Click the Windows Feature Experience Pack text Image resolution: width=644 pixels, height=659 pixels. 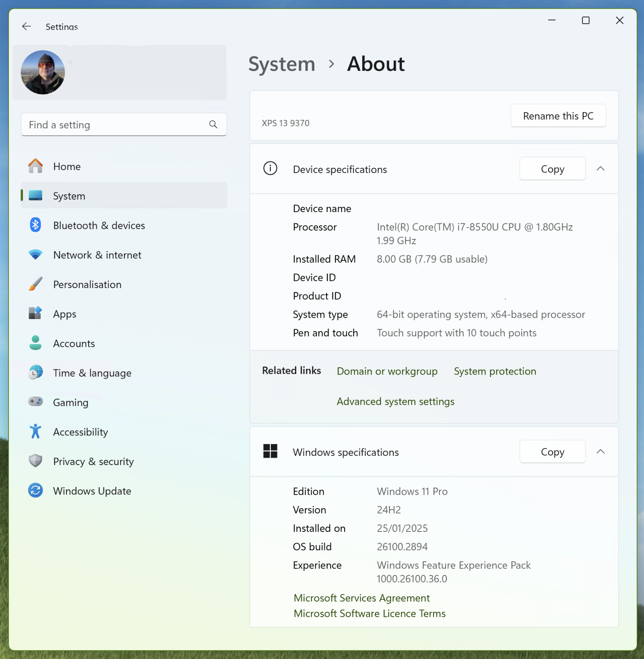point(454,566)
